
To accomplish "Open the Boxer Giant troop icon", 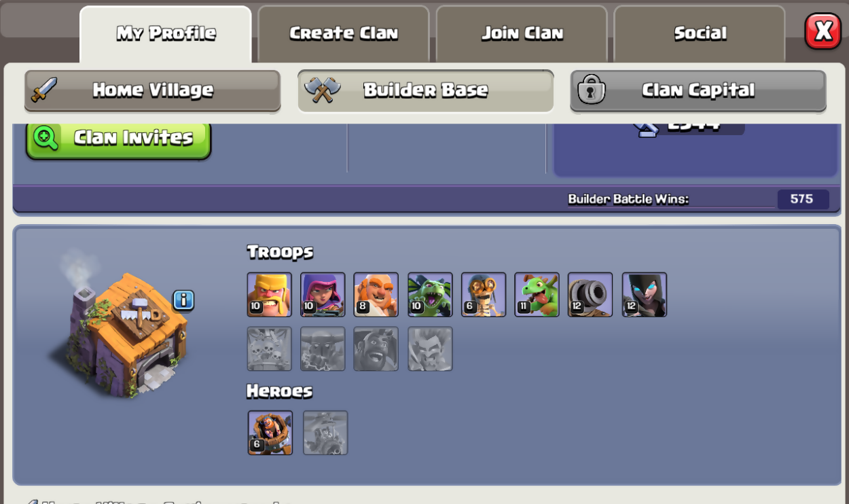I will coord(376,295).
